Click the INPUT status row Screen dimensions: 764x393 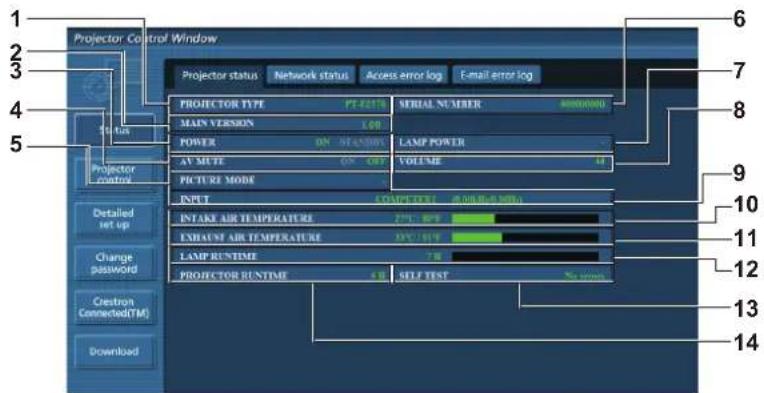point(390,199)
